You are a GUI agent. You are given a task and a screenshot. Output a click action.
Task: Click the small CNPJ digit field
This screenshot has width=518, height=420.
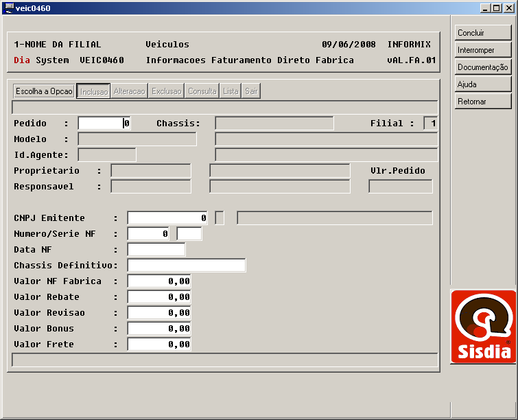point(220,218)
